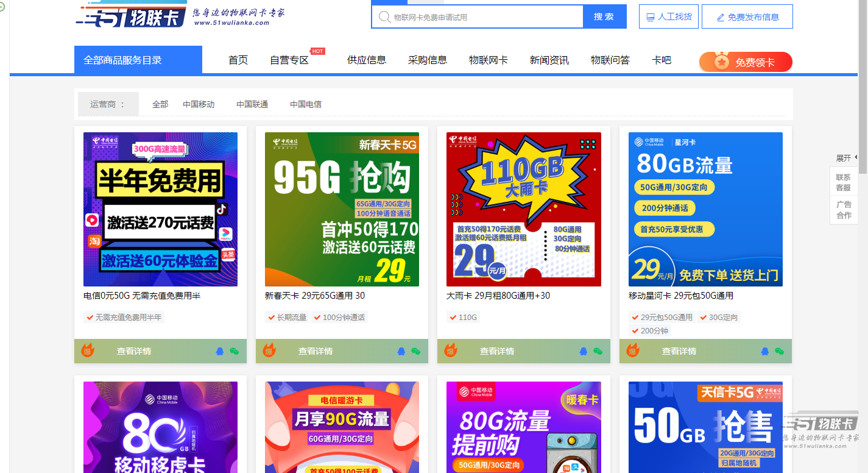Click the fire icon on the 电信0元50G card
868x473 pixels.
tap(88, 350)
